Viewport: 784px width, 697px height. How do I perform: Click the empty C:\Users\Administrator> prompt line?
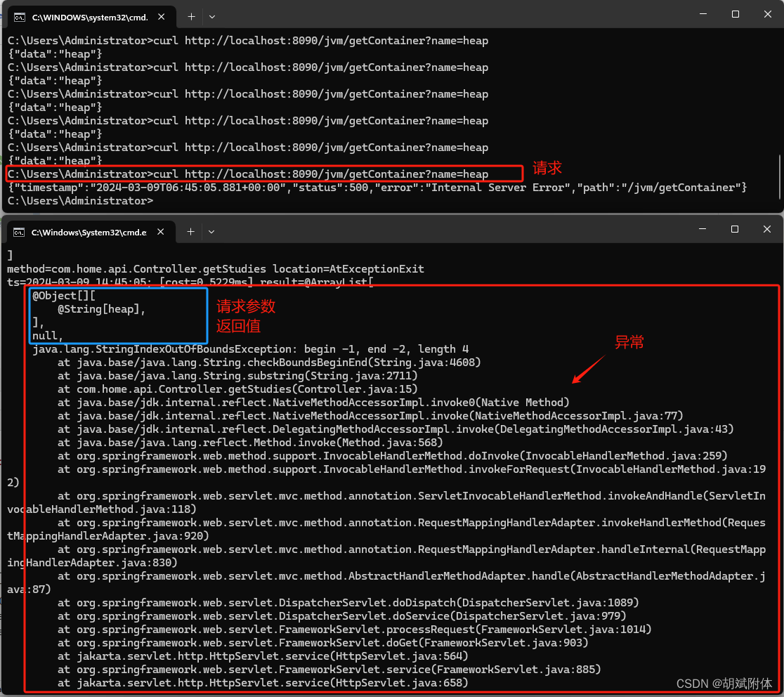click(80, 201)
